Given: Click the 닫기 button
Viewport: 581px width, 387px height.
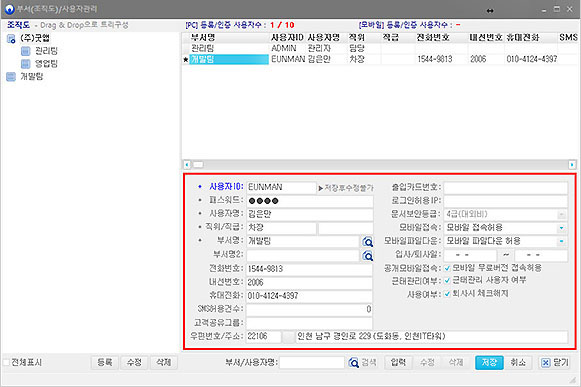Looking at the screenshot, I should tap(554, 362).
